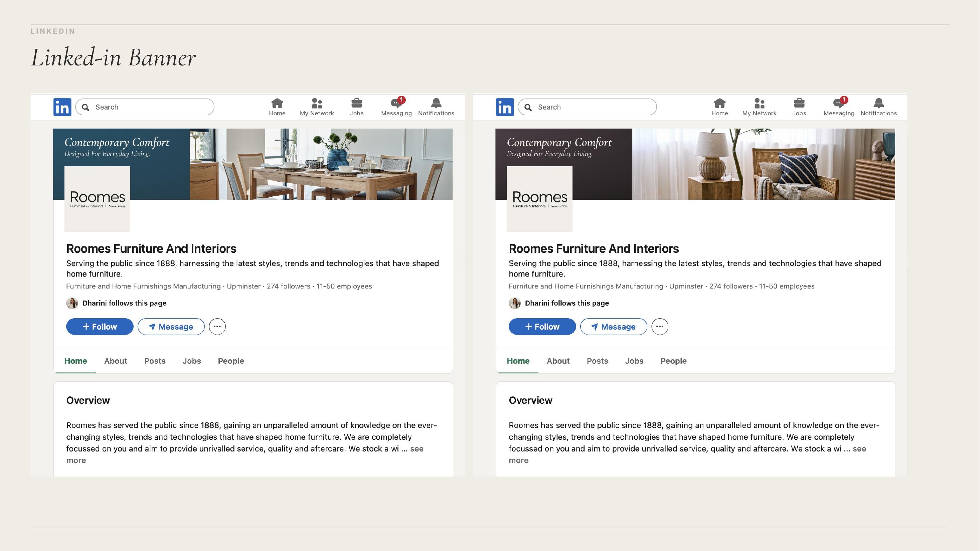Screen dimensions: 980x551
Task: Select Posts tab in right mockup
Action: click(597, 361)
